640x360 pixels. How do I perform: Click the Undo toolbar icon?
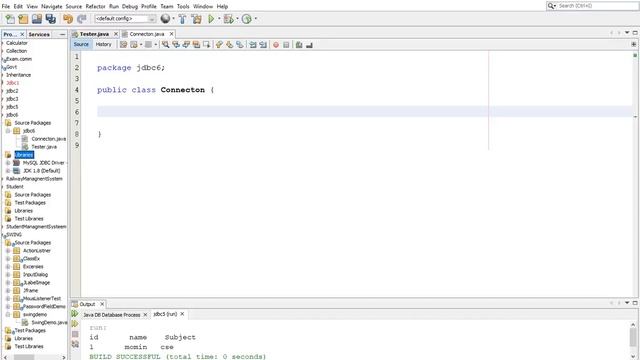[x=68, y=19]
